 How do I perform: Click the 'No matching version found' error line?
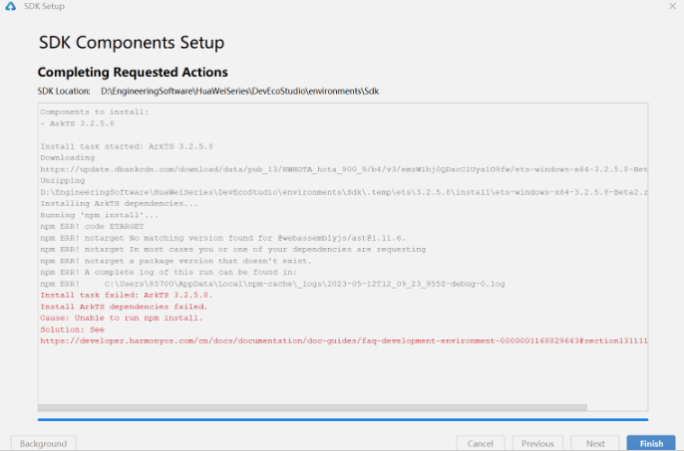click(223, 238)
